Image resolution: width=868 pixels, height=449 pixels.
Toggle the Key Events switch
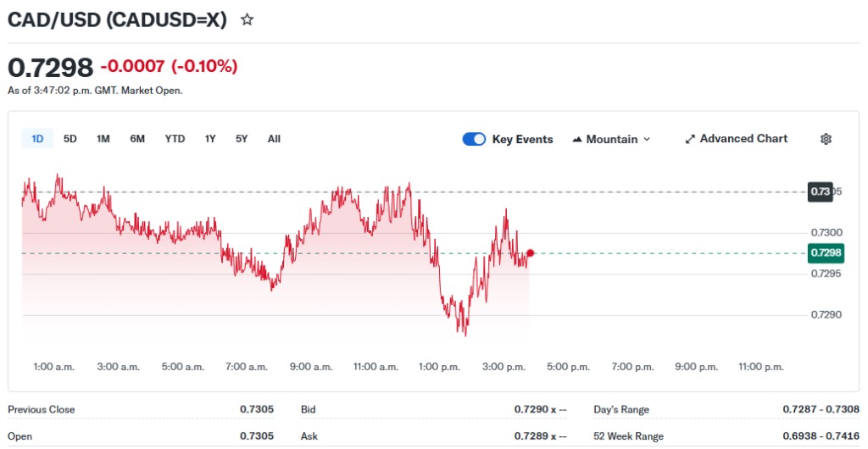click(474, 139)
